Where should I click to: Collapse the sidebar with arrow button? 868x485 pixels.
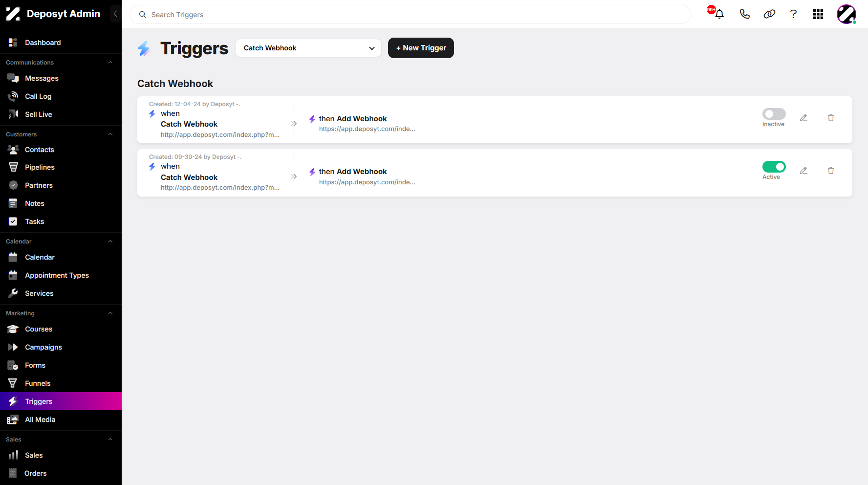click(x=115, y=14)
